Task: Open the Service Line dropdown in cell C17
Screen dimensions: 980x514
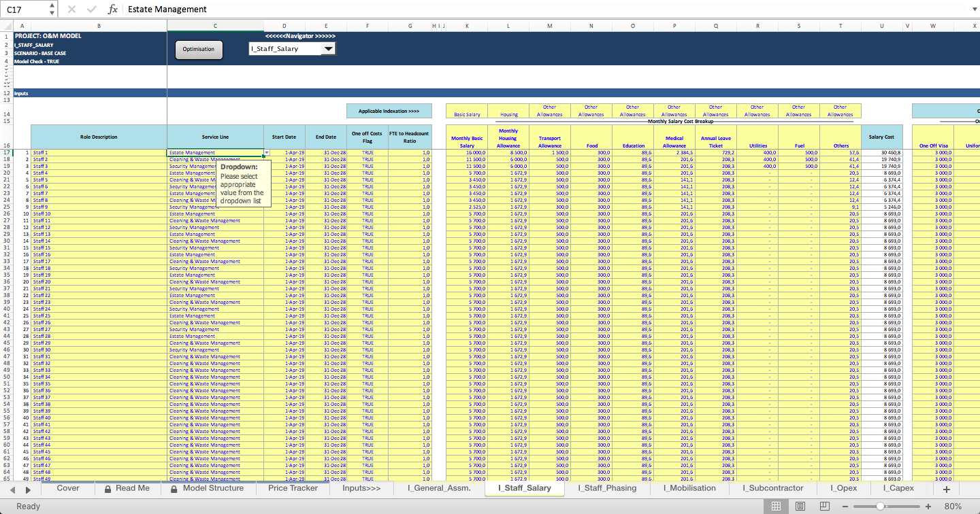Action: (x=267, y=153)
